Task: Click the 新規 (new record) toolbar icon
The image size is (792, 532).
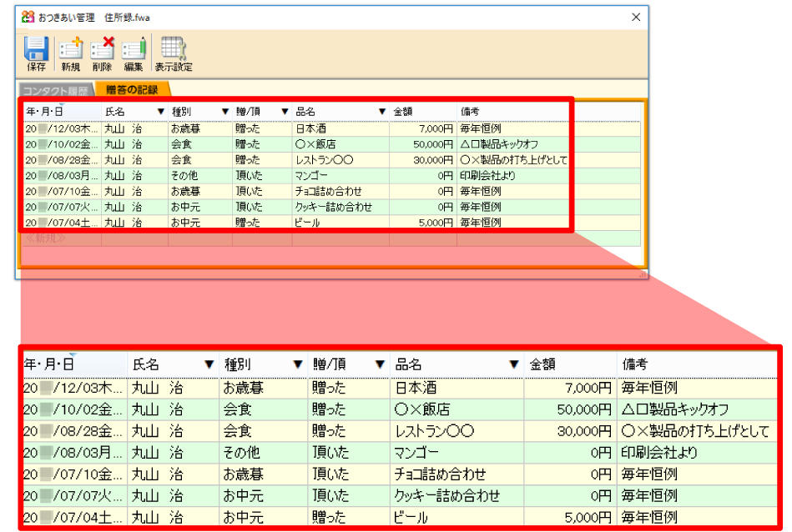Action: [71, 53]
